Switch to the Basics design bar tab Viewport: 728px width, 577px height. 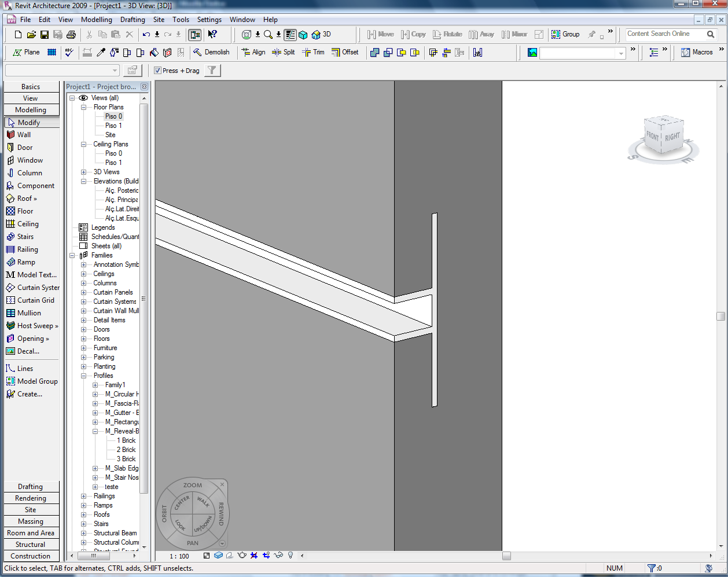[x=31, y=87]
